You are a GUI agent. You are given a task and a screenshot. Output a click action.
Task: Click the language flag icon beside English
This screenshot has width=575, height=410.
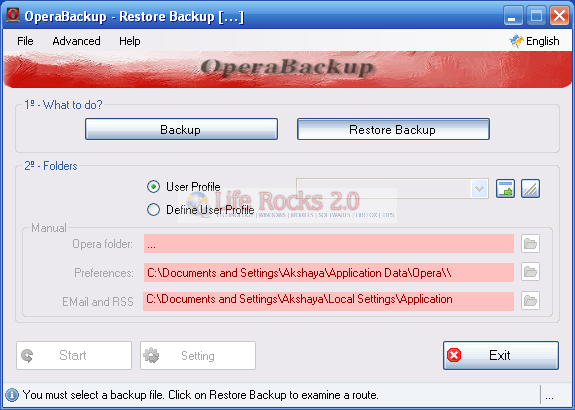click(x=516, y=41)
